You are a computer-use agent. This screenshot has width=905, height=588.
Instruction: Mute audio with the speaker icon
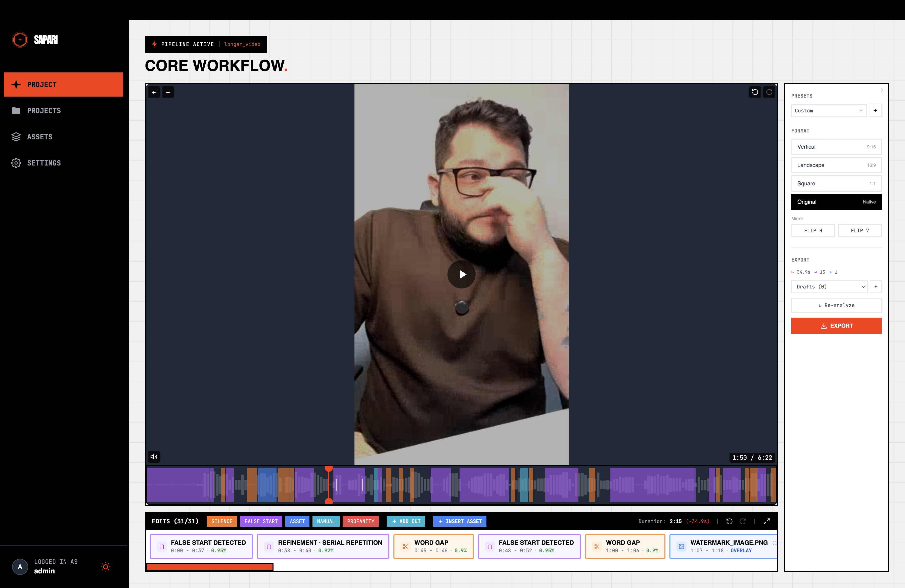pyautogui.click(x=154, y=457)
